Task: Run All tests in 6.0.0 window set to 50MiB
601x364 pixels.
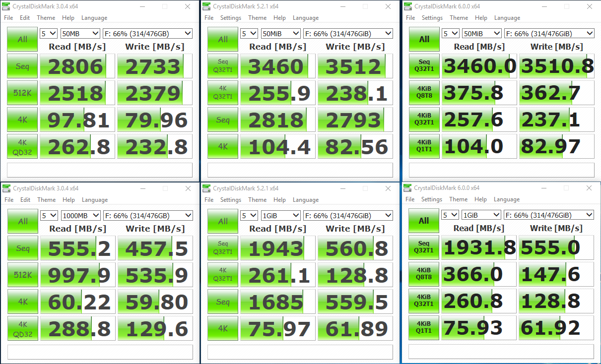Action: coord(424,39)
